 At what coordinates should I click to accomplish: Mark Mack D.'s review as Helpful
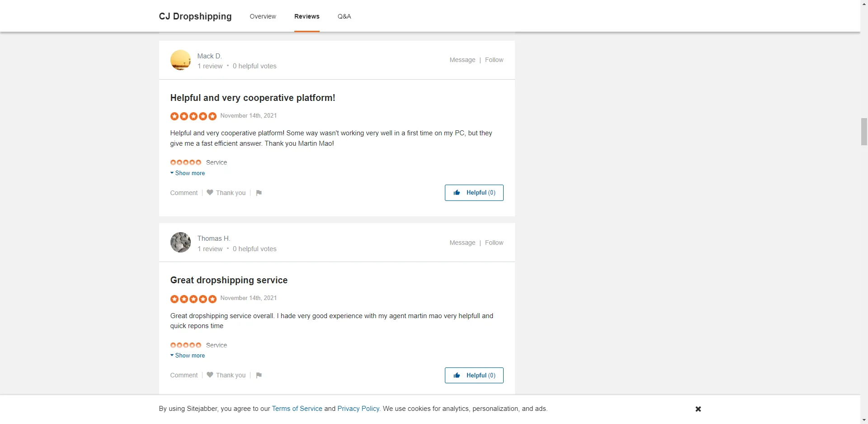[x=474, y=193]
